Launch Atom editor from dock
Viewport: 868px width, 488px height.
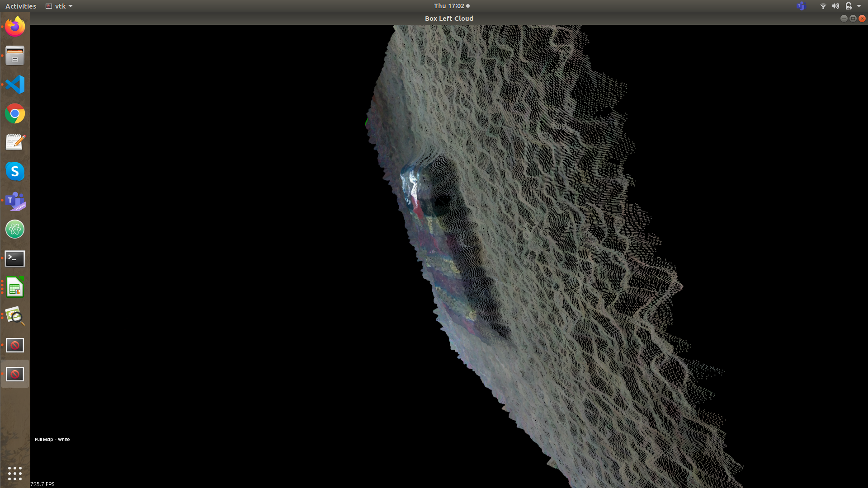pyautogui.click(x=15, y=230)
